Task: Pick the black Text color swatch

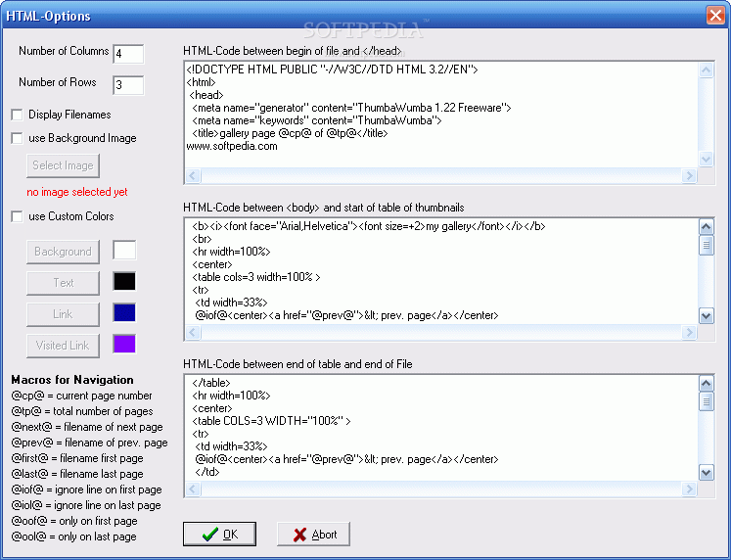Action: click(124, 282)
